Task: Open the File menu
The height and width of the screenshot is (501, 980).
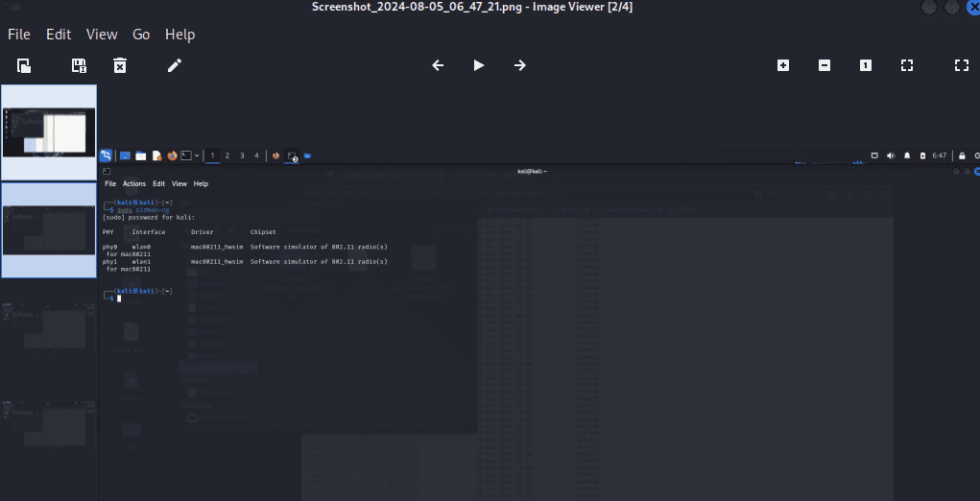Action: coord(18,35)
